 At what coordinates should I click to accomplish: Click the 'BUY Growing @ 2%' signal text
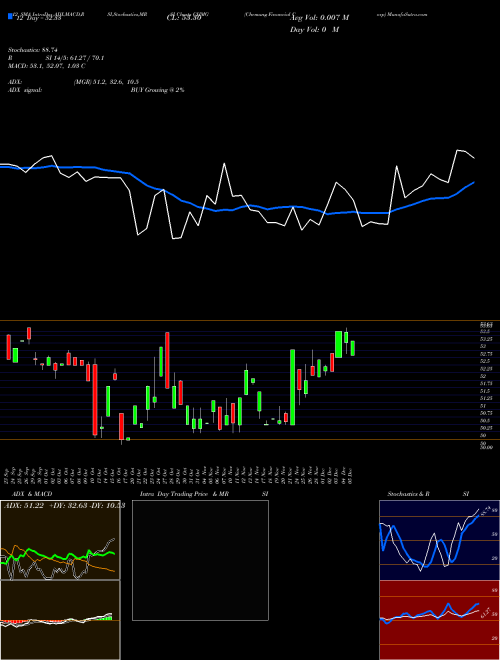tap(157, 90)
